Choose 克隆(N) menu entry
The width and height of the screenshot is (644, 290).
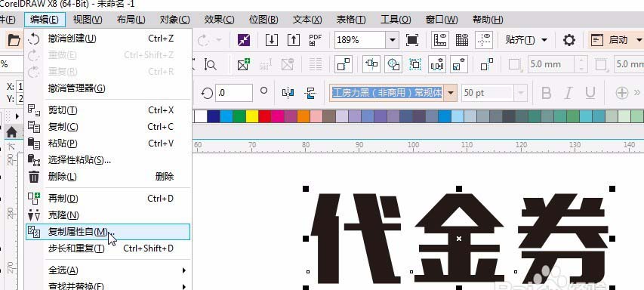(x=109, y=215)
